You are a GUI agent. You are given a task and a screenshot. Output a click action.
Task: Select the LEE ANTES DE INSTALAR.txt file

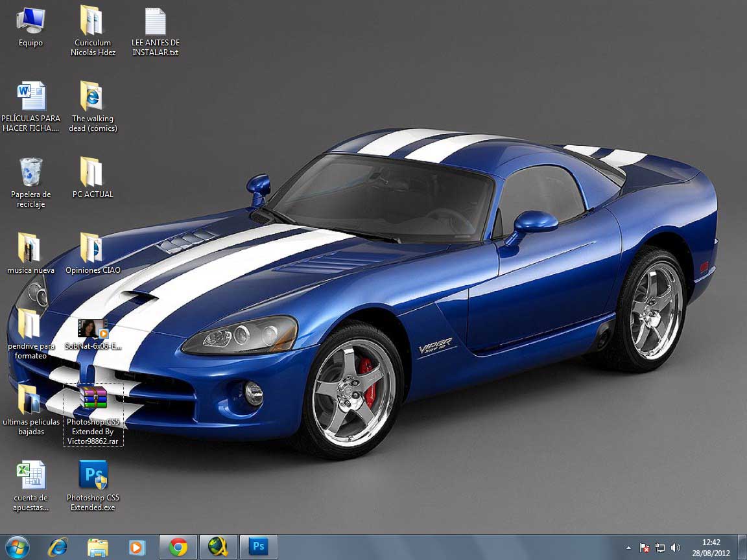(x=156, y=21)
